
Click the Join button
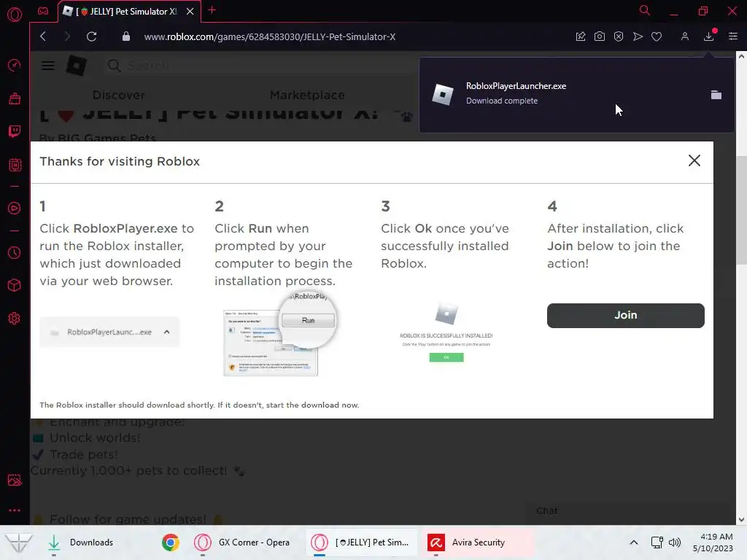625,315
